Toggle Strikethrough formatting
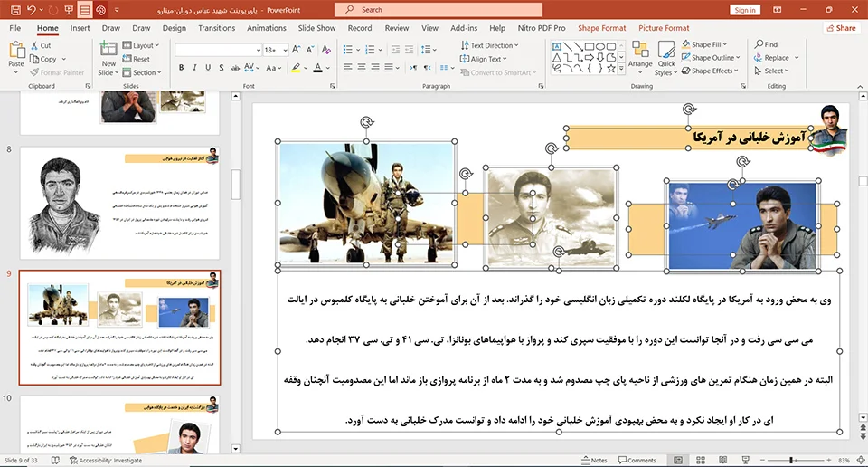868x467 pixels. click(235, 68)
